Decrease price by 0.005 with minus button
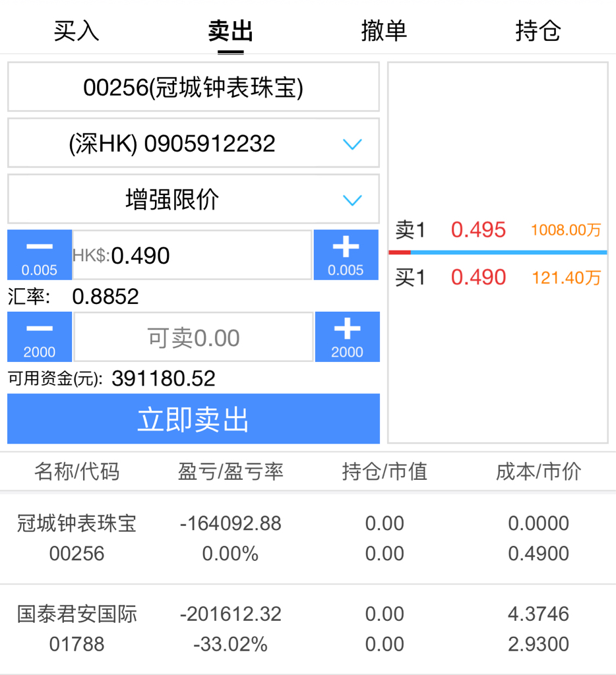Image resolution: width=616 pixels, height=675 pixels. [x=40, y=255]
